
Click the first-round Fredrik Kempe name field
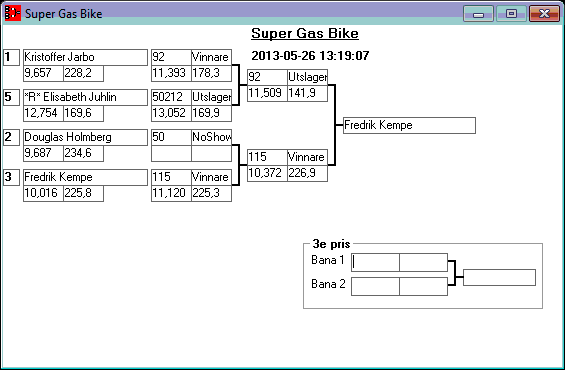coord(85,177)
